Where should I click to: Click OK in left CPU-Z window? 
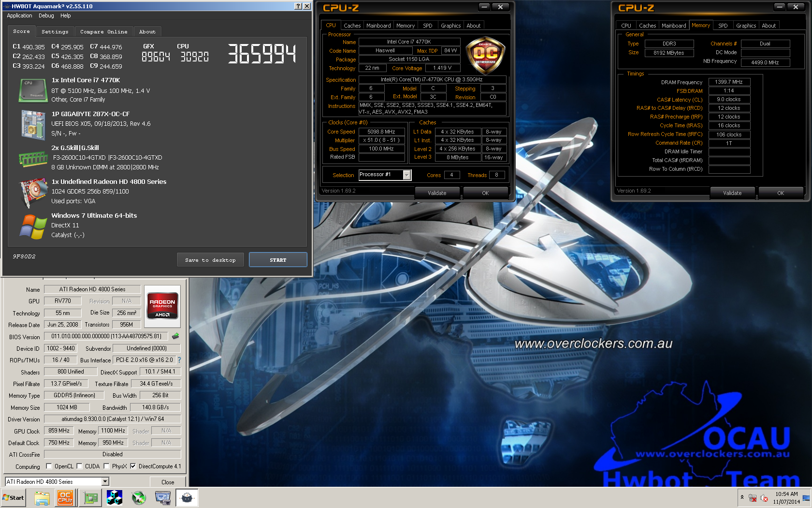(485, 193)
